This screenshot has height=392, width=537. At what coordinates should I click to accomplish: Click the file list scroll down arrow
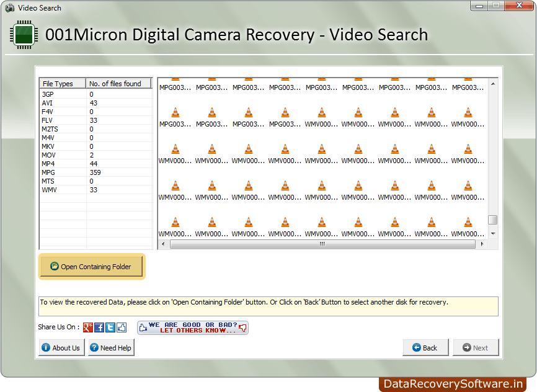coord(493,234)
